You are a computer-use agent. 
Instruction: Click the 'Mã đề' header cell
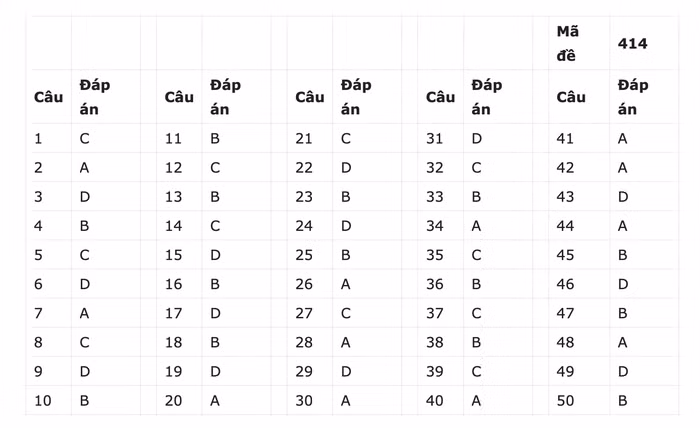567,43
